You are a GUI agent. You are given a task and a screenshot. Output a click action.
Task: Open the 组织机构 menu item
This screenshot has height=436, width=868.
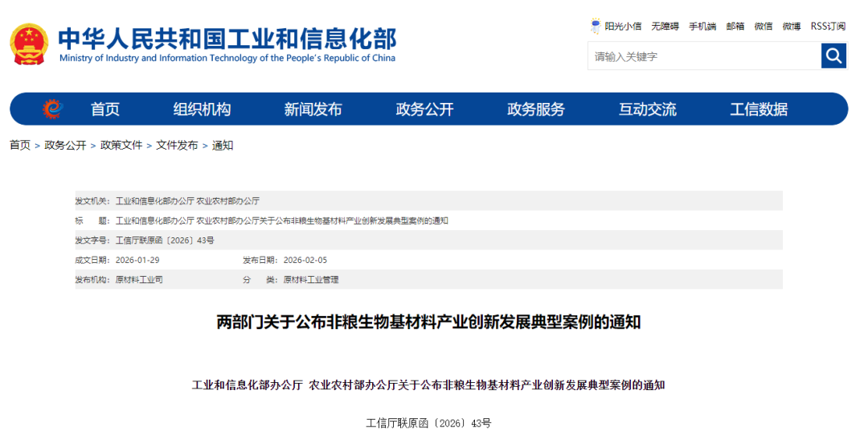(x=202, y=109)
